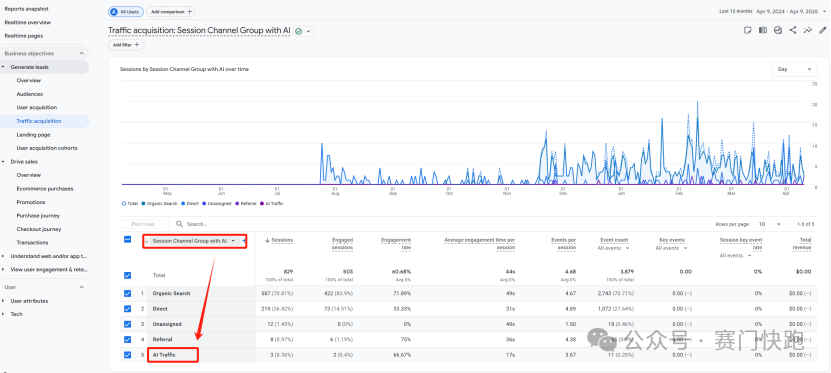831x373 pixels.
Task: Toggle the Total row checkbox
Action: tap(127, 275)
